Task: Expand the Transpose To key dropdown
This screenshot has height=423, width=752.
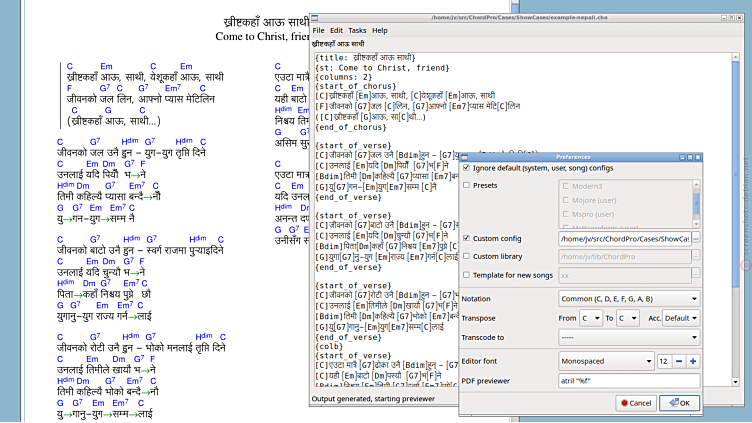Action: tap(628, 318)
